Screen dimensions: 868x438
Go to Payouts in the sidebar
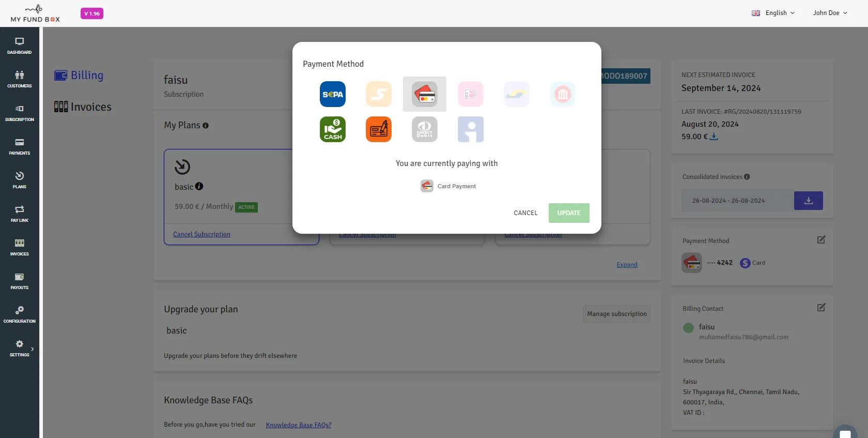tap(20, 281)
